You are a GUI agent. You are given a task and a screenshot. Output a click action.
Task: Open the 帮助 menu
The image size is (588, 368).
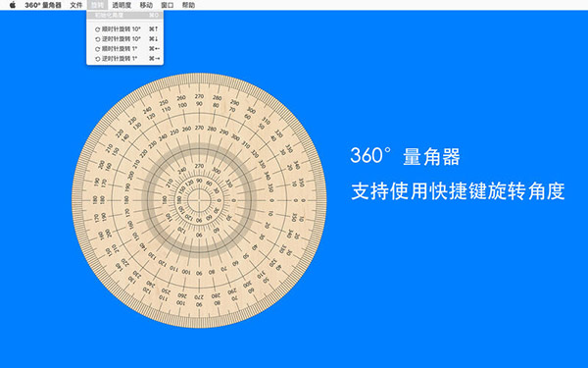click(x=188, y=5)
